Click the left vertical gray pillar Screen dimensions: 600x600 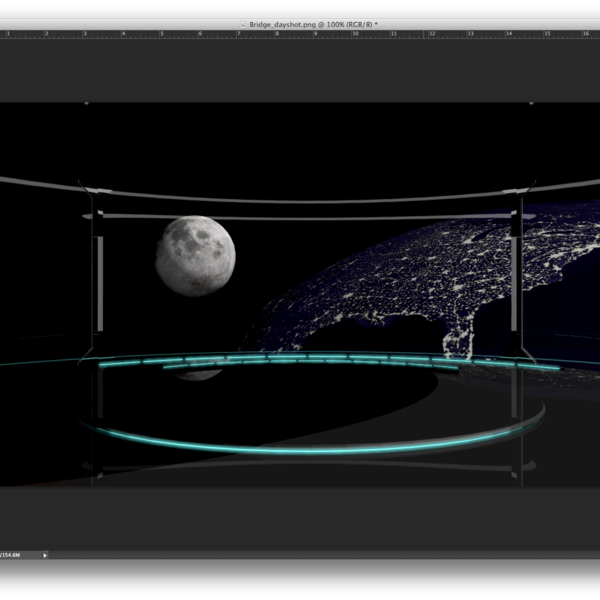coord(99,283)
